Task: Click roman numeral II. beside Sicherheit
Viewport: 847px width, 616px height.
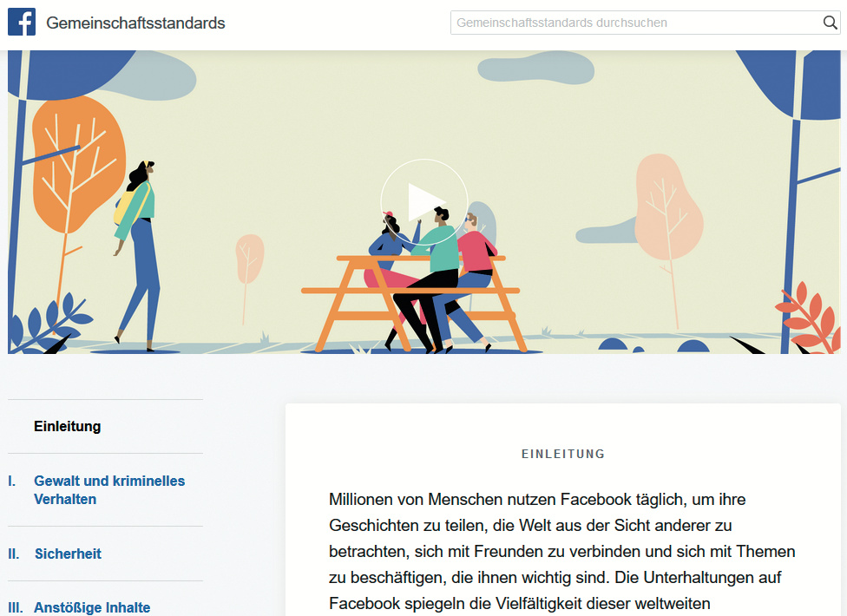Action: pyautogui.click(x=14, y=554)
